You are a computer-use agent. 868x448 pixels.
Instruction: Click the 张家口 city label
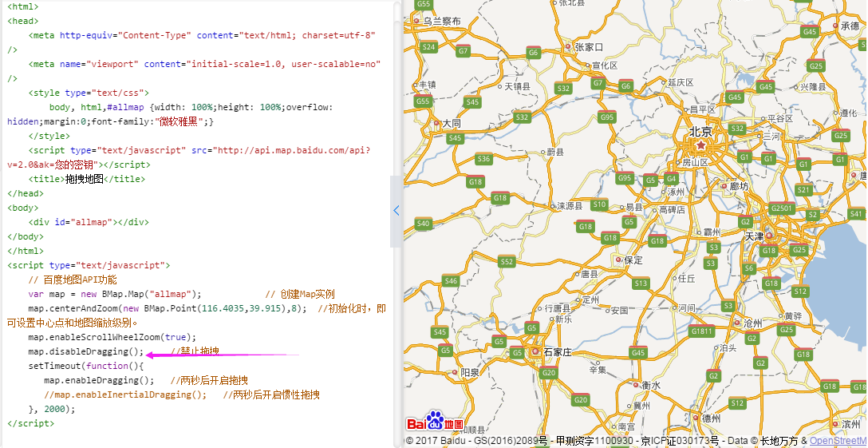tap(589, 47)
